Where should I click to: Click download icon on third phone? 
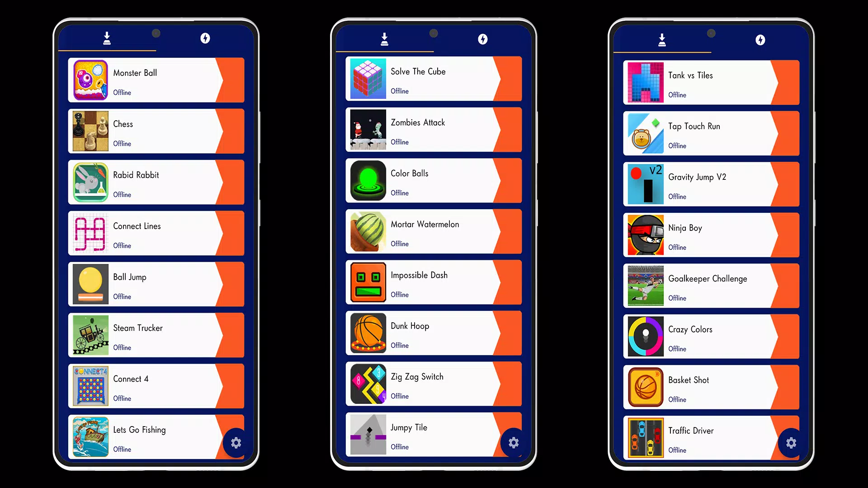[x=662, y=40]
